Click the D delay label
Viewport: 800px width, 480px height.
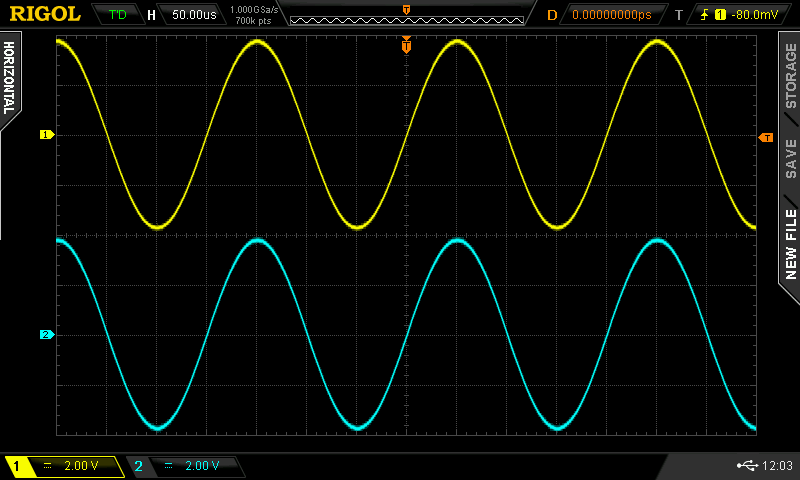(x=552, y=15)
